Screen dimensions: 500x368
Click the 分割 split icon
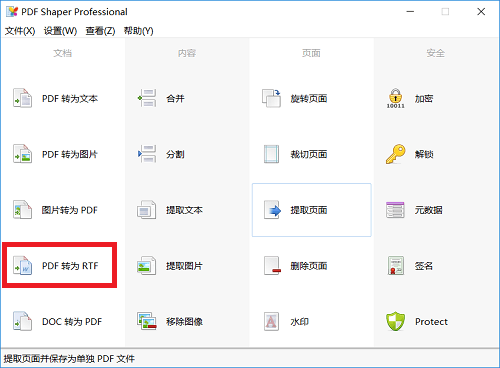(147, 154)
